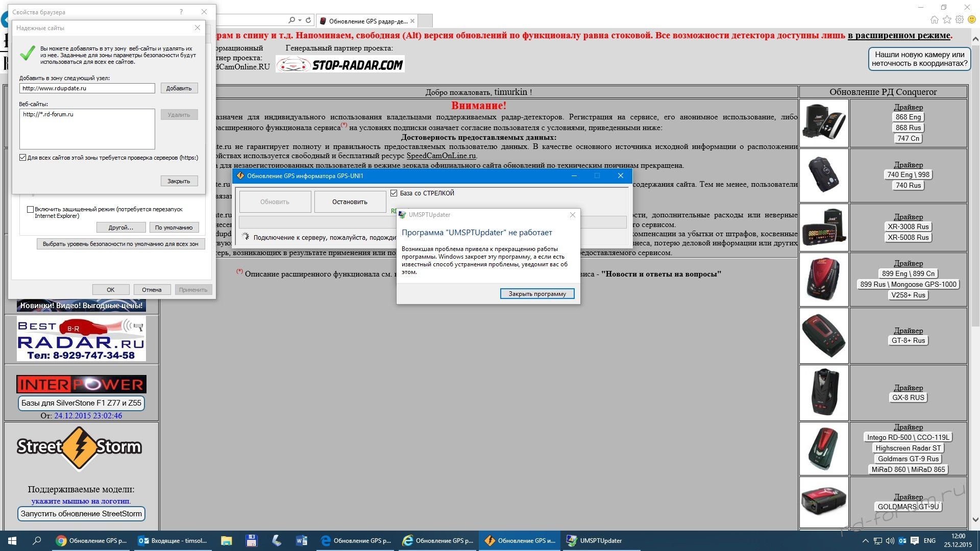Switch ENG input language indicator
Screen dimensions: 980x551
(x=929, y=541)
